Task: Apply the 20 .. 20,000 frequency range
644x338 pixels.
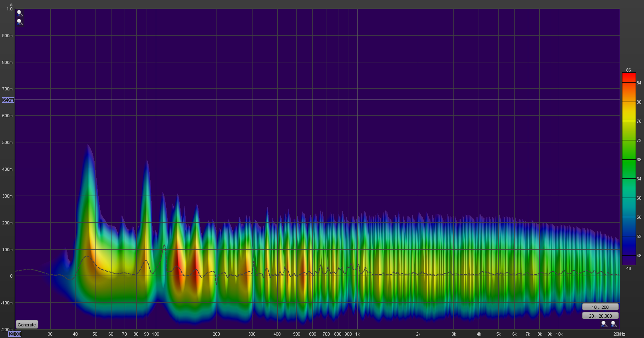Action: 600,316
